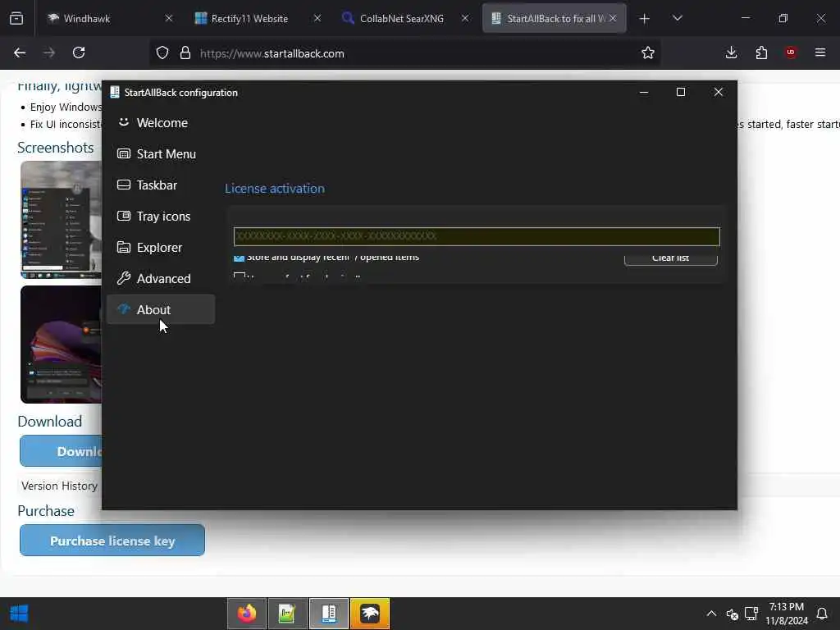Click the Purchase heading on webpage
This screenshot has width=840, height=630.
pos(46,511)
